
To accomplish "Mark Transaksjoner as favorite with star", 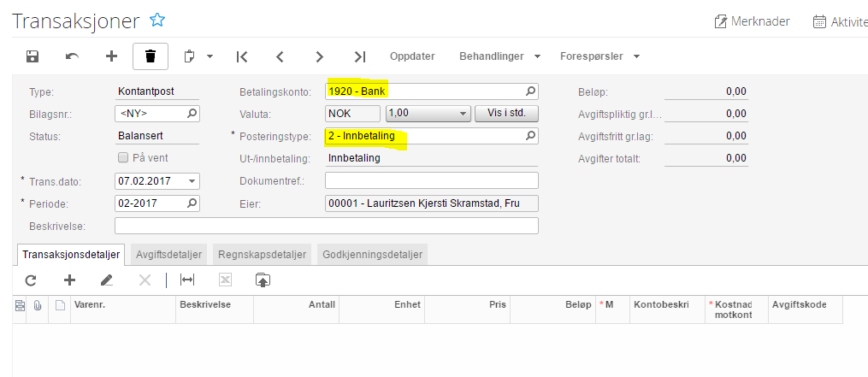I will coord(156,21).
